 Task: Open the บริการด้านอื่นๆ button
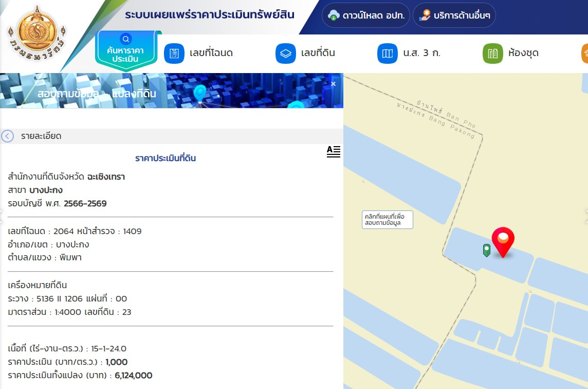454,15
